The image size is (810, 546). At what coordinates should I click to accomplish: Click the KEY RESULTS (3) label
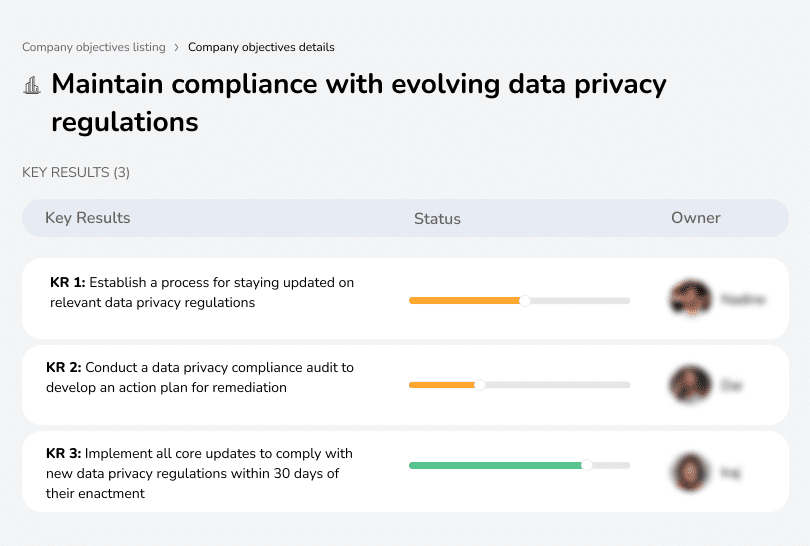pos(76,172)
